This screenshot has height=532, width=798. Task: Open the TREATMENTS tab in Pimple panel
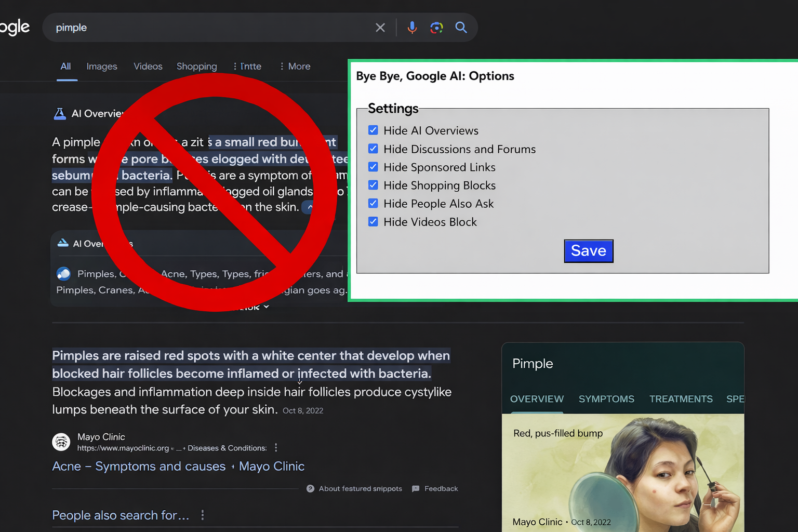[681, 399]
